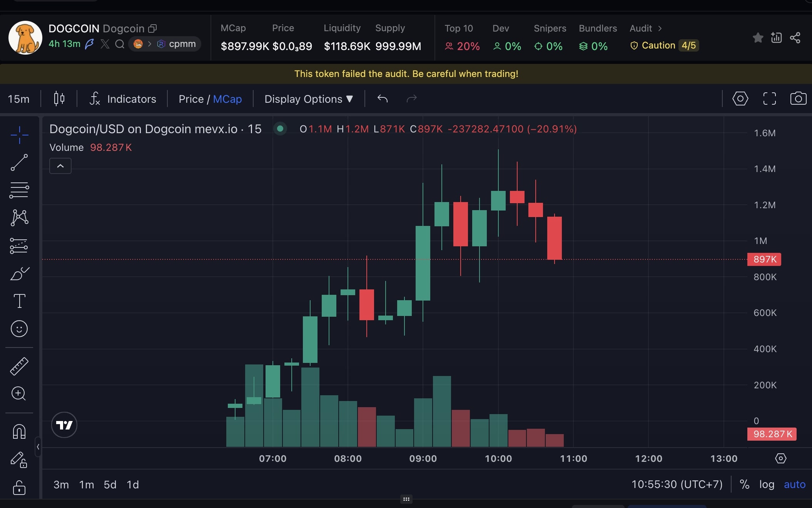Open price axis settings gear
Image resolution: width=812 pixels, height=508 pixels.
click(780, 458)
